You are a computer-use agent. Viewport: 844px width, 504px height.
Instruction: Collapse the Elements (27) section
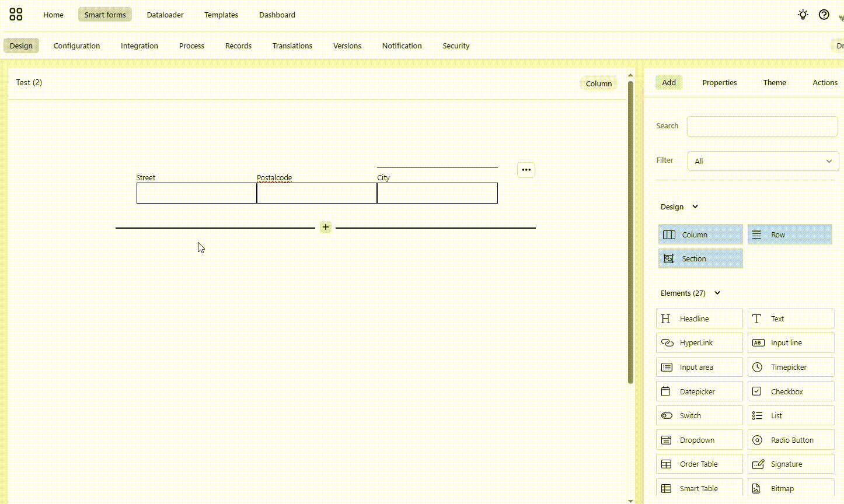tap(717, 293)
